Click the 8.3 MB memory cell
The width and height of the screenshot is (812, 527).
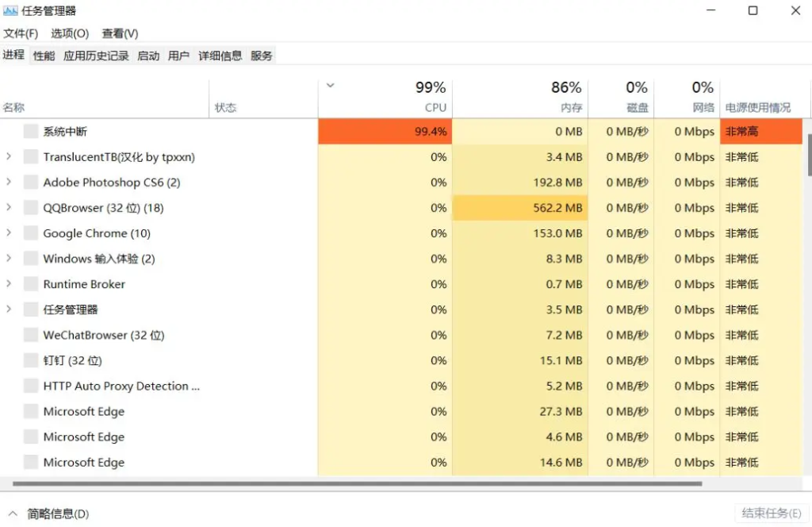point(520,258)
